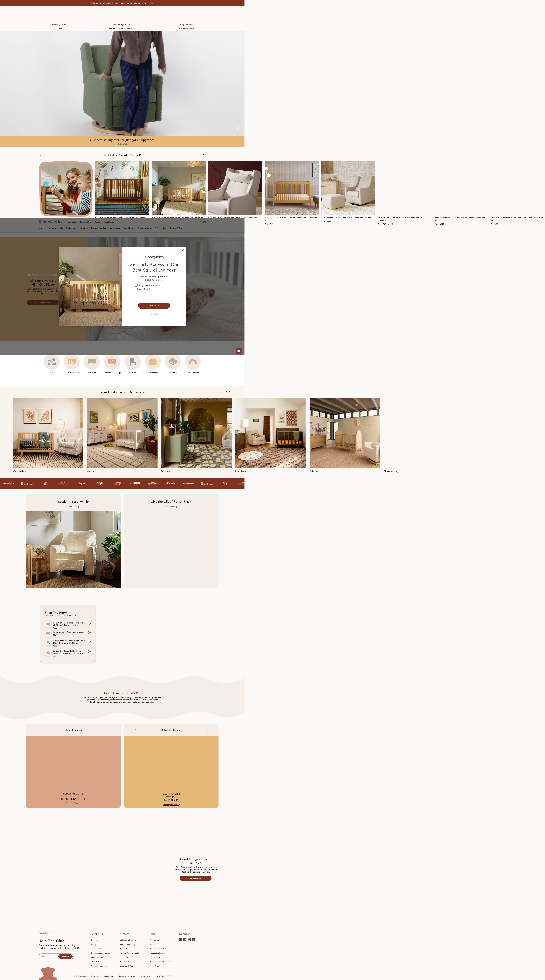Click the Black Friday early access banner
The width and height of the screenshot is (545, 980).
click(122, 3)
